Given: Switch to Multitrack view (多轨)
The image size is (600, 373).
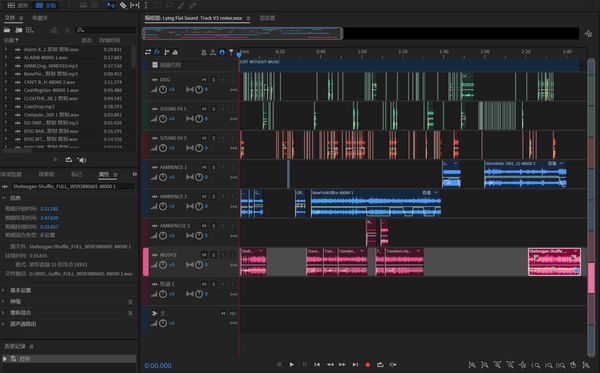Looking at the screenshot, I should 46,5.
